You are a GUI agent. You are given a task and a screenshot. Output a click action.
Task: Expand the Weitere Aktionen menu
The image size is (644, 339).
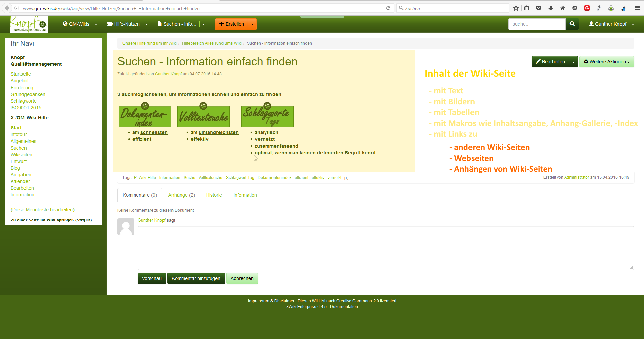point(606,62)
